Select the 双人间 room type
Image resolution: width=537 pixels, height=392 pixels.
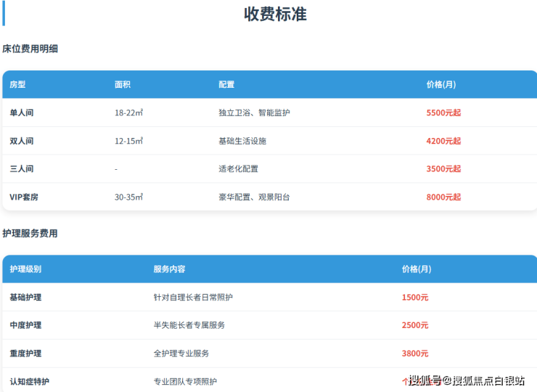(22, 141)
